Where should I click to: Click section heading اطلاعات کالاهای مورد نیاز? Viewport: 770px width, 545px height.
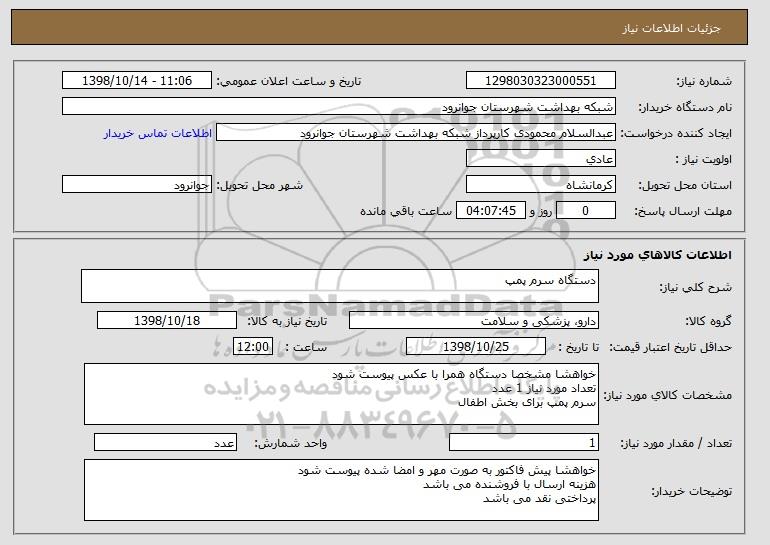click(x=658, y=255)
